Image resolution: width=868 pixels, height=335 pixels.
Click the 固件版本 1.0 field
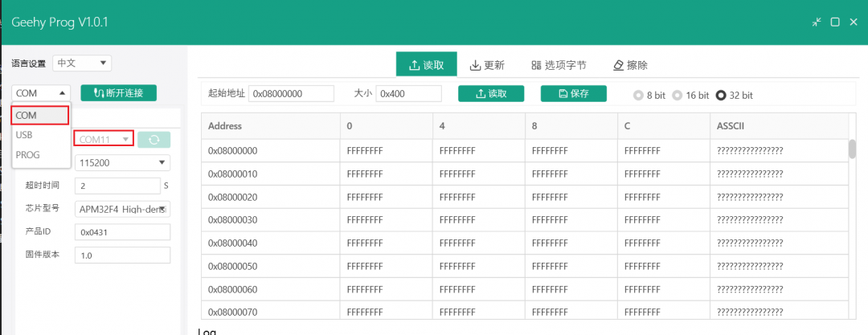[x=122, y=255]
